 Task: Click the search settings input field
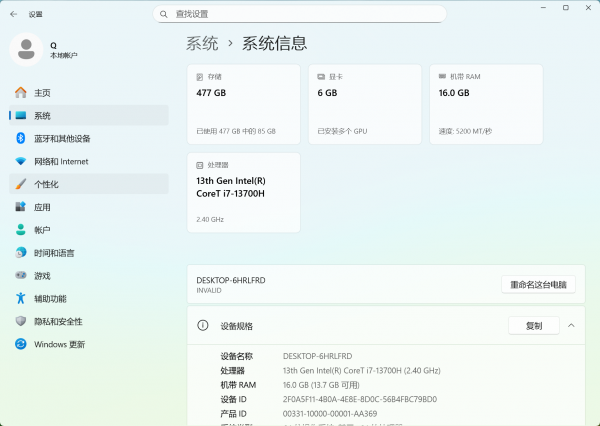click(300, 14)
